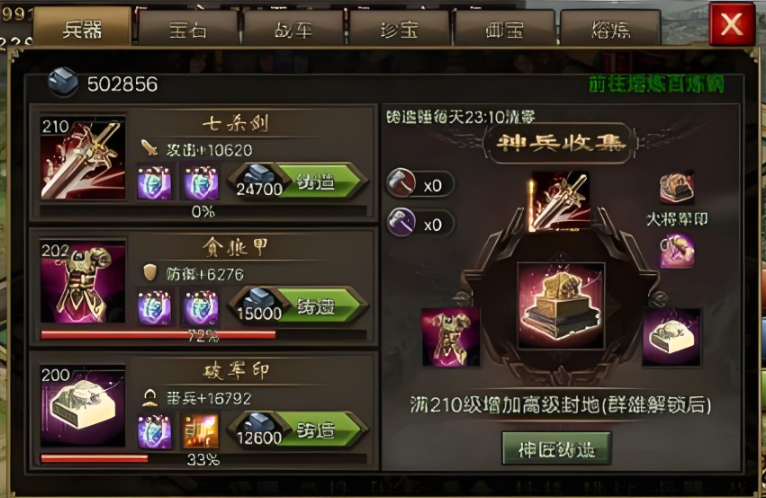
Task: Click the iron ore currency icon
Action: pyautogui.click(x=63, y=84)
